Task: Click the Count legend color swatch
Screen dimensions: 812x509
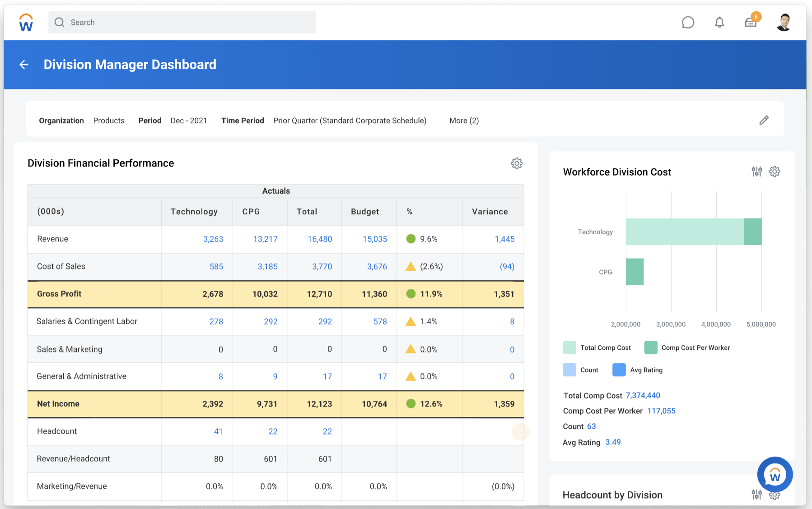Action: 569,370
